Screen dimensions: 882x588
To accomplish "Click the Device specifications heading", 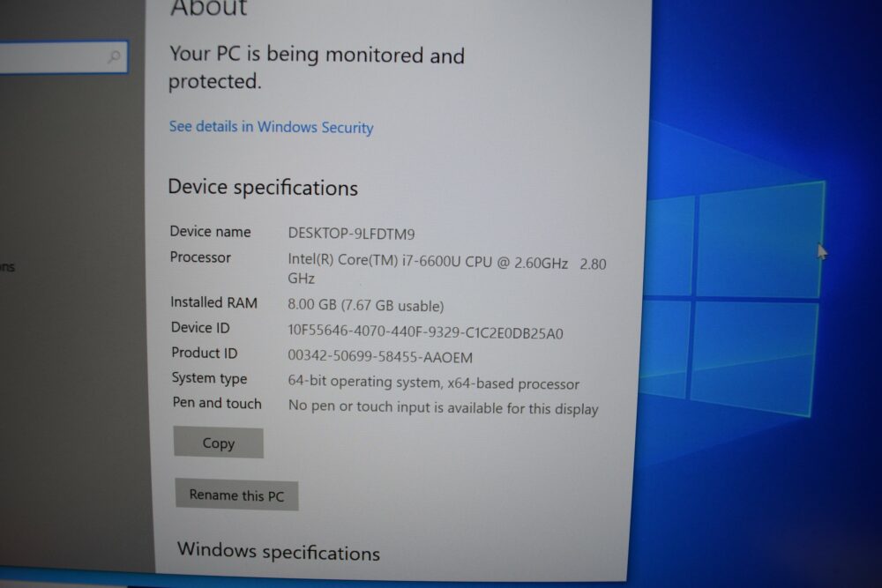I will click(263, 187).
